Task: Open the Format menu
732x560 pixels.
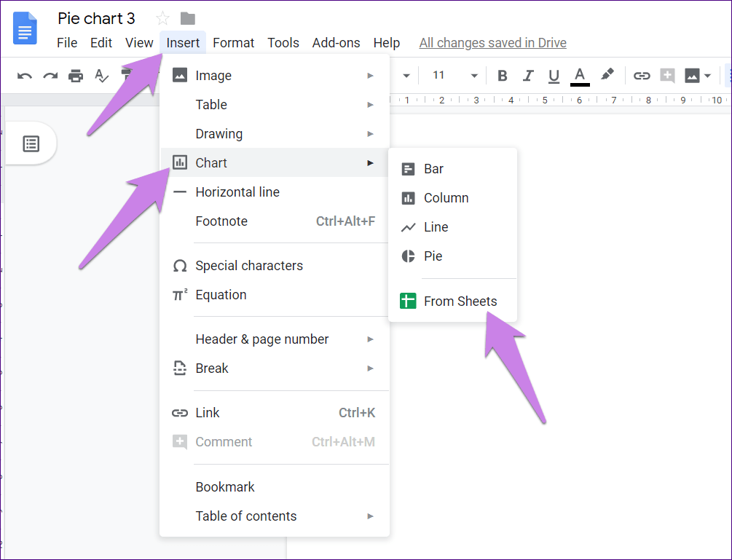Action: click(233, 43)
